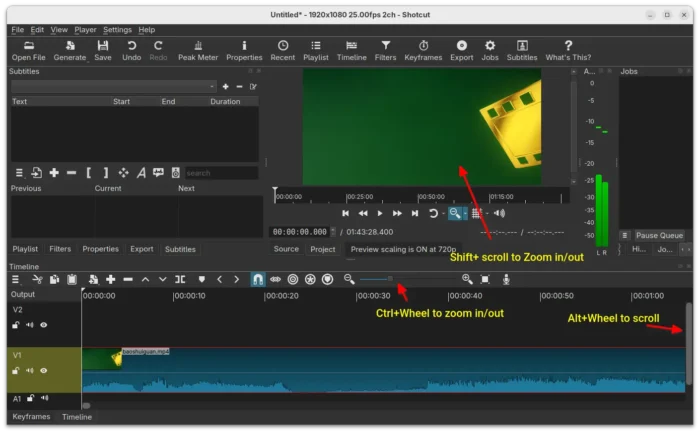Click the record audio microphone in timeline
The height and width of the screenshot is (433, 700).
click(506, 279)
